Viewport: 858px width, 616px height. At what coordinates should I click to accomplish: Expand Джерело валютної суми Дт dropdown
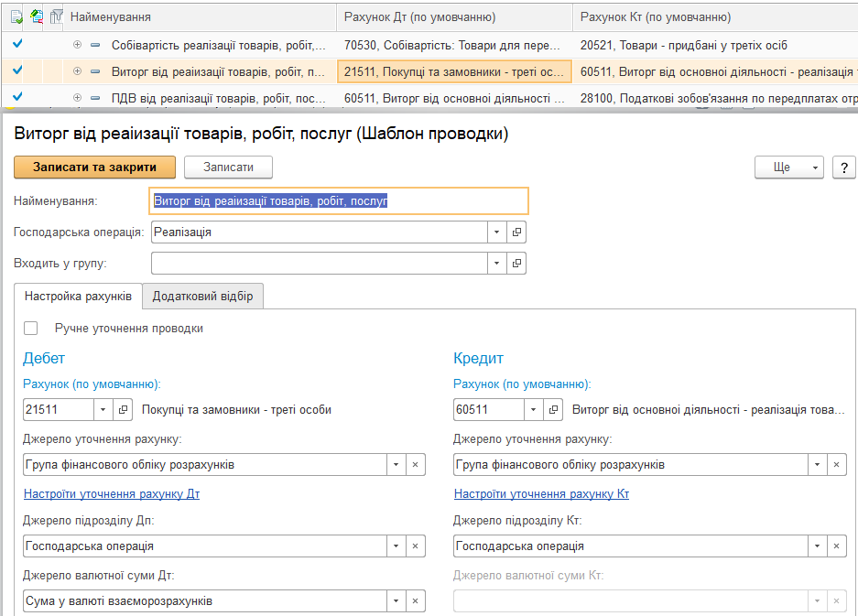click(396, 601)
